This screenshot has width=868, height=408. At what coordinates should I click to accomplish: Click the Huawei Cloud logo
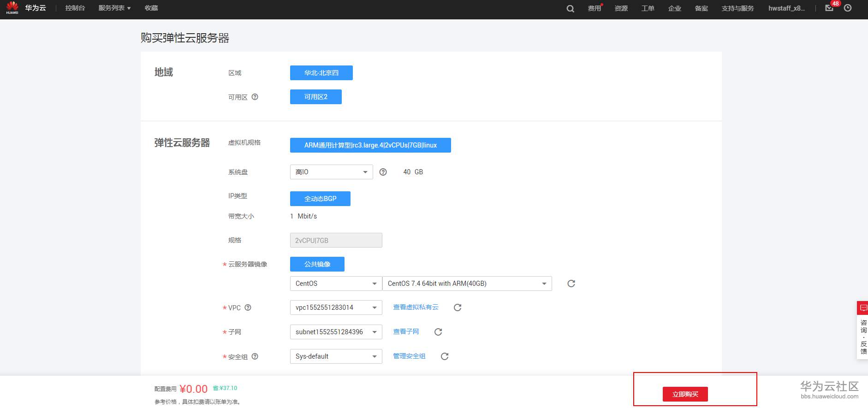12,8
